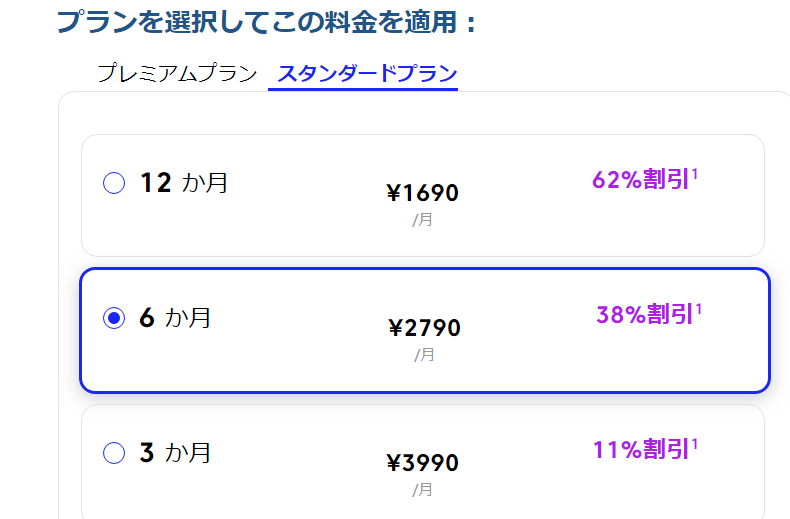790x519 pixels.
Task: Click /月 under the ¥1690 price
Action: tap(422, 220)
